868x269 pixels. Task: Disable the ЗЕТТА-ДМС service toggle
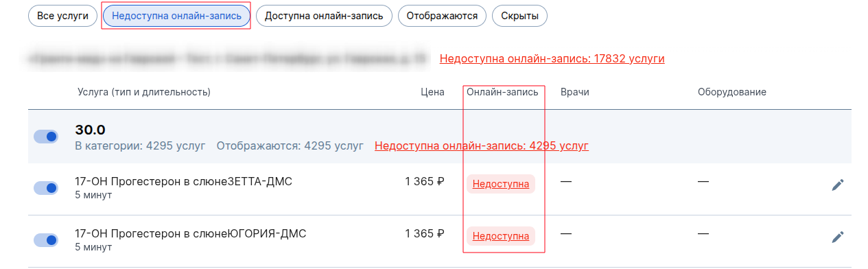(x=46, y=188)
